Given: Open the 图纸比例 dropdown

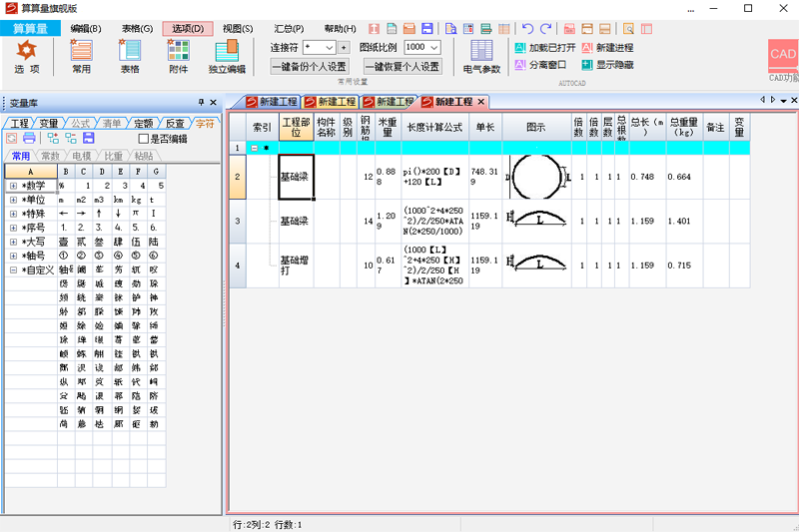Looking at the screenshot, I should (x=434, y=47).
